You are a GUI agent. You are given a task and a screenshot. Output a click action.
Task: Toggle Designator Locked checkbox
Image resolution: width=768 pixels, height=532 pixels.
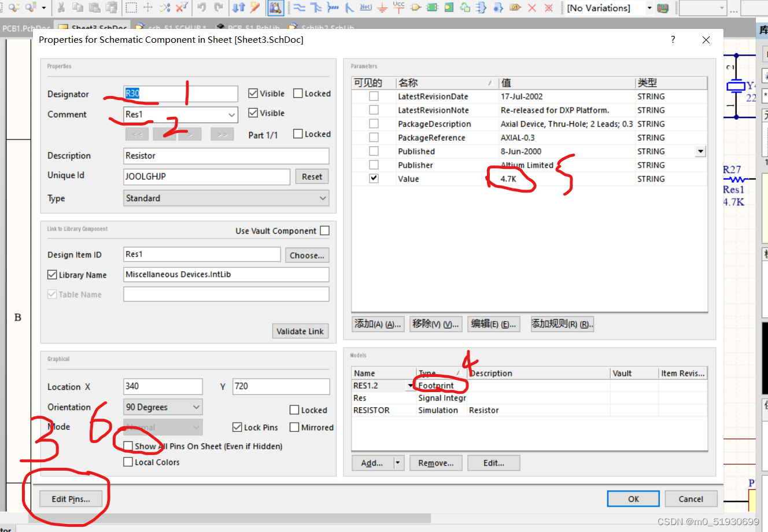[x=298, y=93]
